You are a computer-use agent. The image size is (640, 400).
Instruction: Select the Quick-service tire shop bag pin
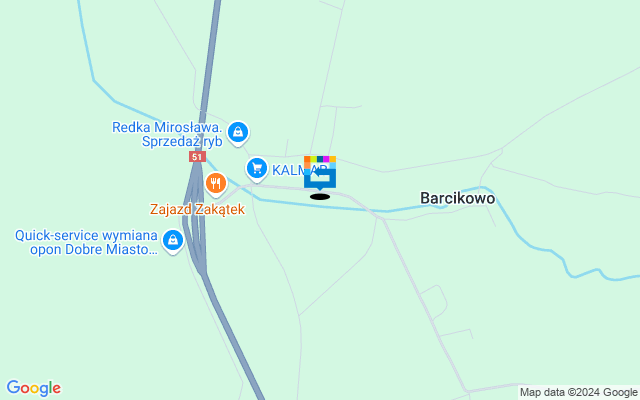(173, 241)
